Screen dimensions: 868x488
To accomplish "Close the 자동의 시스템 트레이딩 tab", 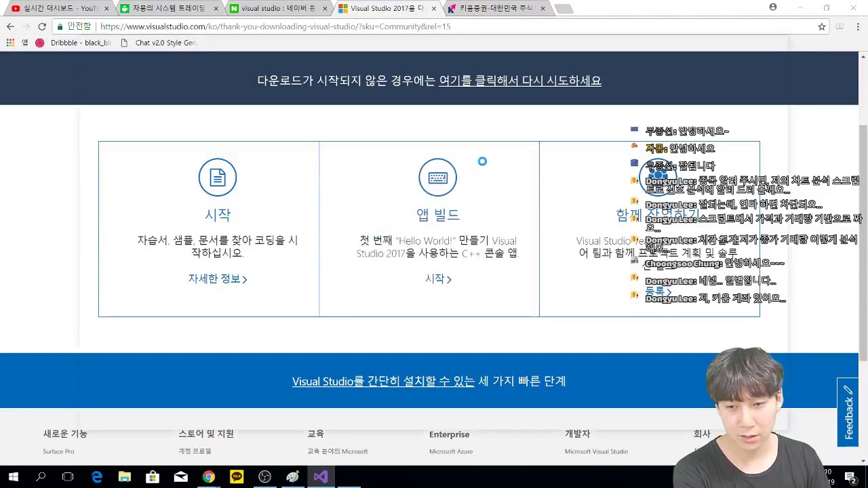I will tap(216, 8).
